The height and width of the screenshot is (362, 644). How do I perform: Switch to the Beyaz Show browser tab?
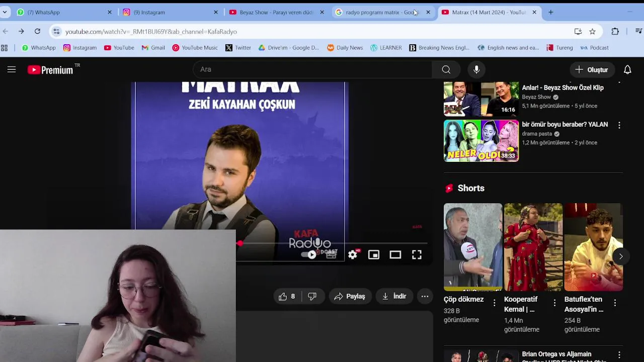click(x=276, y=12)
